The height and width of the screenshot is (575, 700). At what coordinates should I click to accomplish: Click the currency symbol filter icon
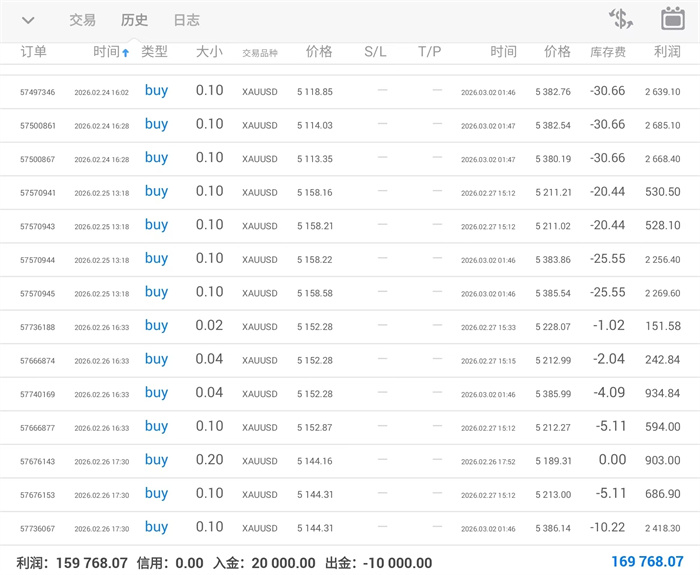click(621, 19)
